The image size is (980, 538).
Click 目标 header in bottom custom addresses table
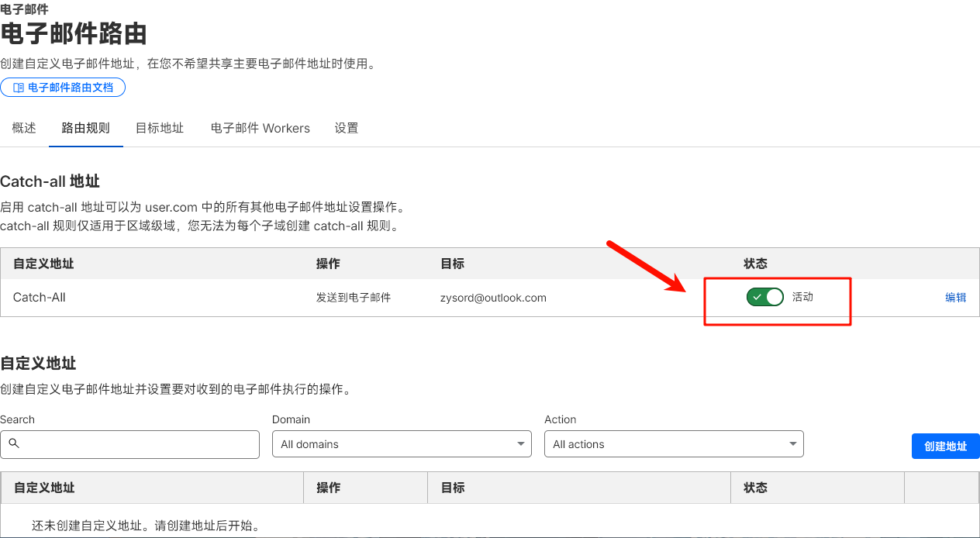453,488
